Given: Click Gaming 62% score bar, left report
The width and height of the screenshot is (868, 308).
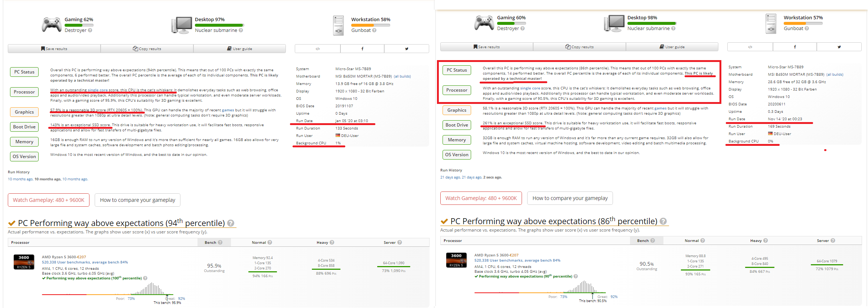Looking at the screenshot, I should point(79,25).
